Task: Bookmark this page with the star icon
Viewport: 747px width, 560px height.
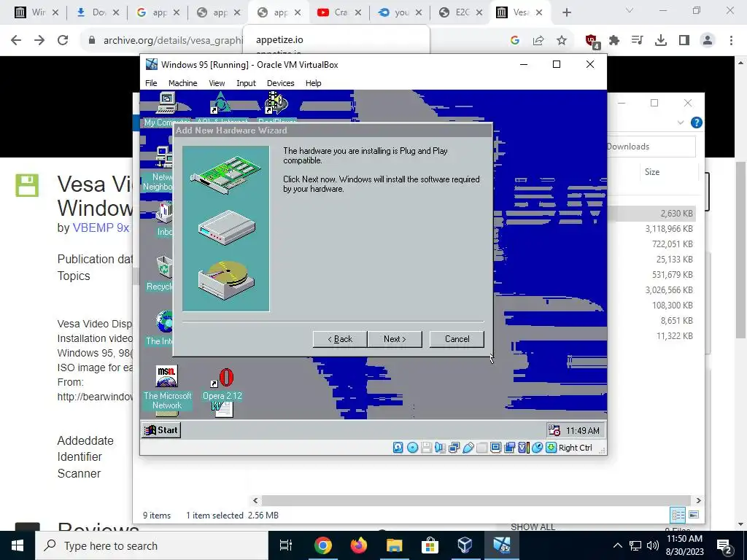Action: pos(562,41)
